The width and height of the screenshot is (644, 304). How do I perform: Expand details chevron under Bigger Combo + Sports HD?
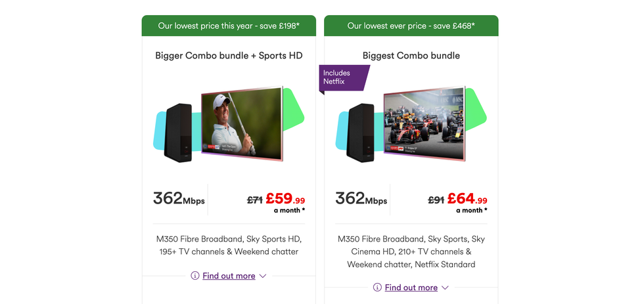point(263,276)
